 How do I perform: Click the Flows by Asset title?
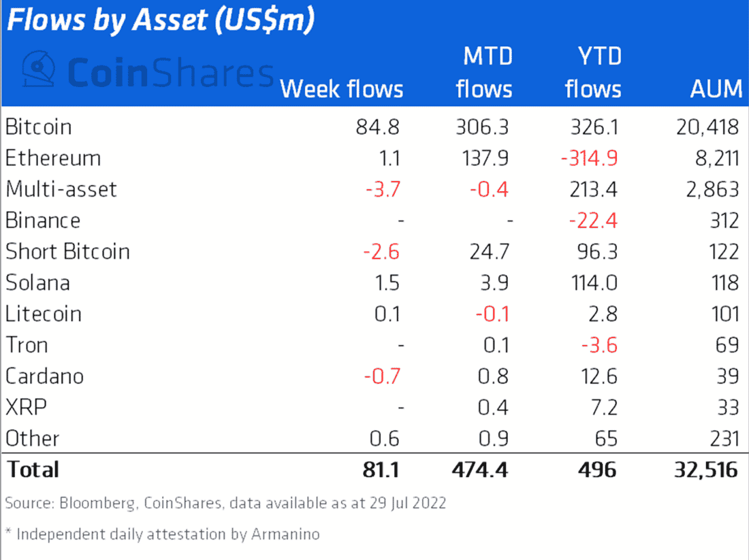tap(161, 20)
